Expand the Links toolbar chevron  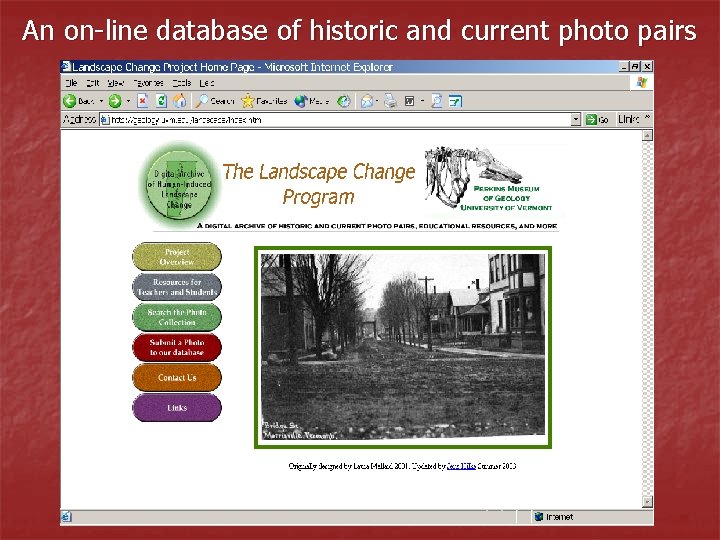point(647,117)
